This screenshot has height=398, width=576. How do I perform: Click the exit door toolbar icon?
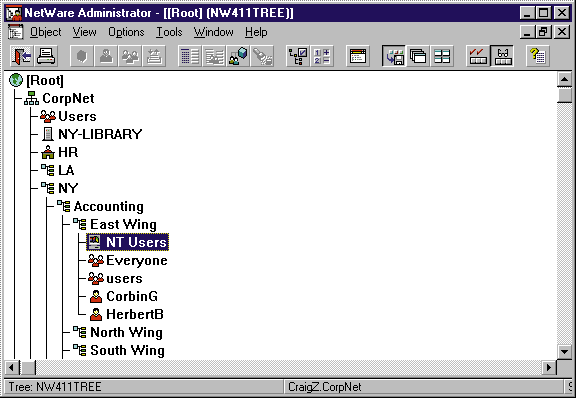point(21,56)
